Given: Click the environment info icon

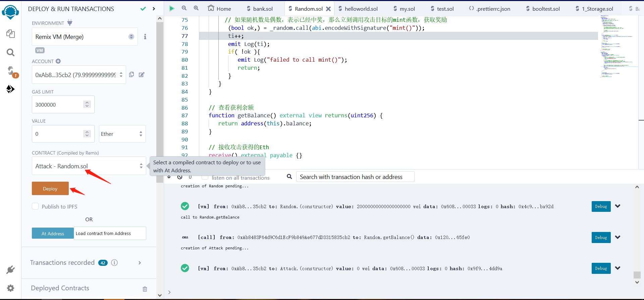Looking at the screenshot, I should pyautogui.click(x=145, y=37).
